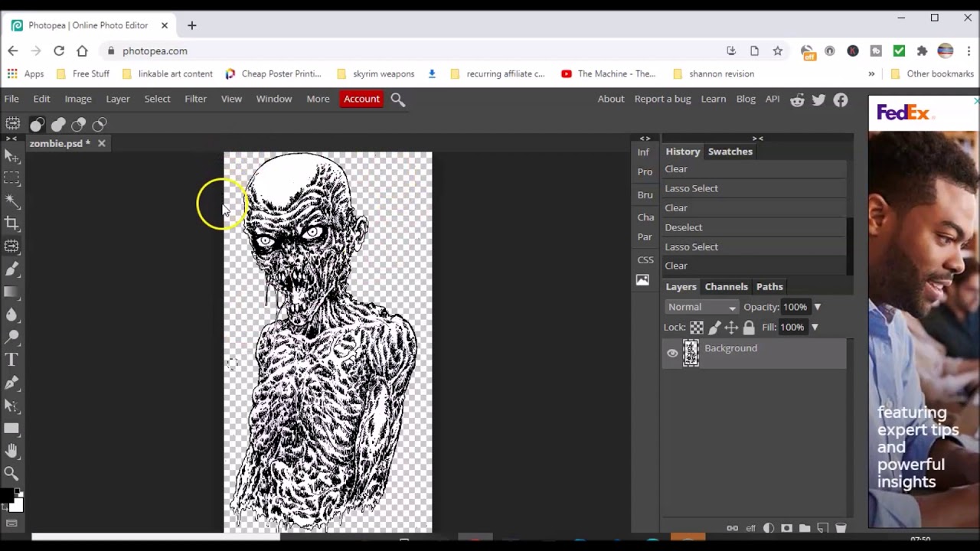Choose new selection mode
Image resolution: width=980 pixels, height=551 pixels.
coord(37,125)
